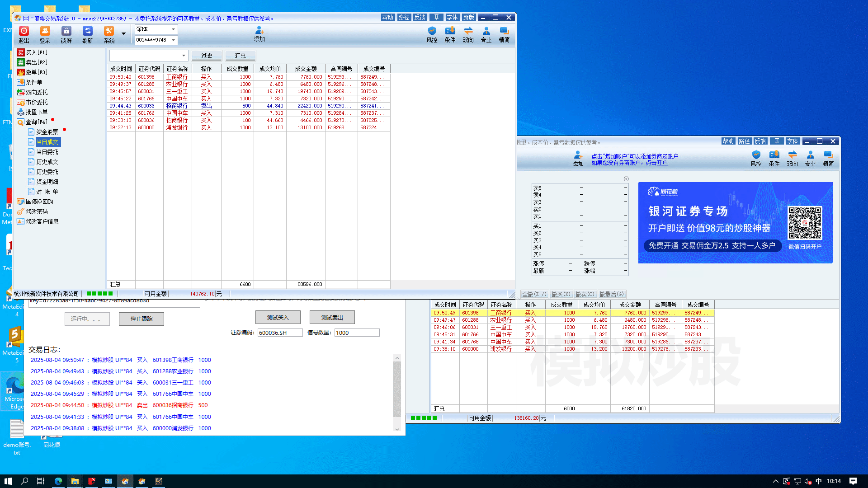Screen dimensions: 868x488
Task: Select 历史成交 in the query tree
Action: tap(47, 162)
